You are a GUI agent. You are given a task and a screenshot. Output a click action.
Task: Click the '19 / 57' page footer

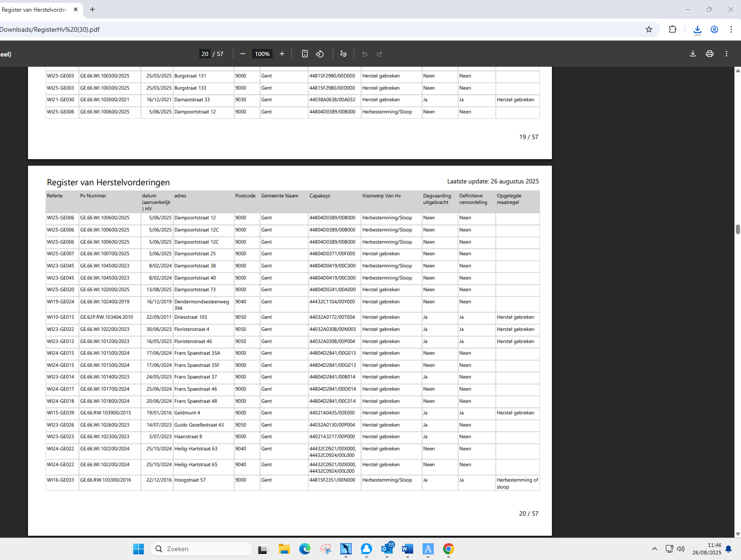(x=529, y=137)
